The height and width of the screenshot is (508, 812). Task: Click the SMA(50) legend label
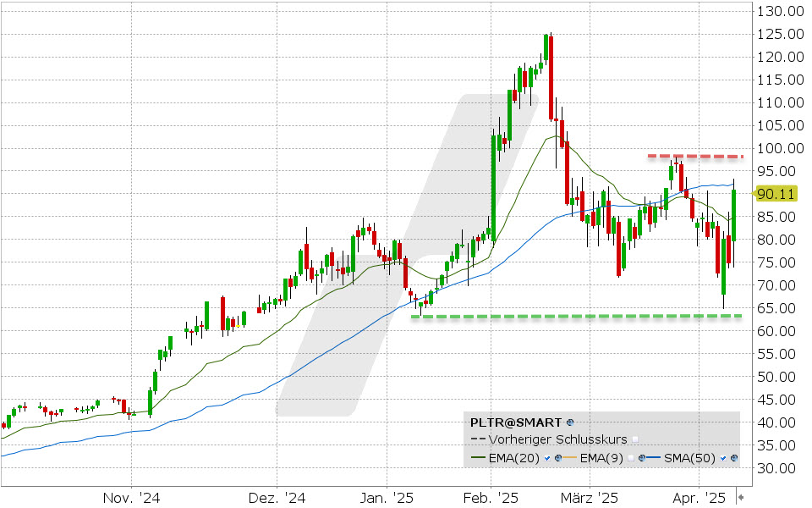[x=690, y=458]
